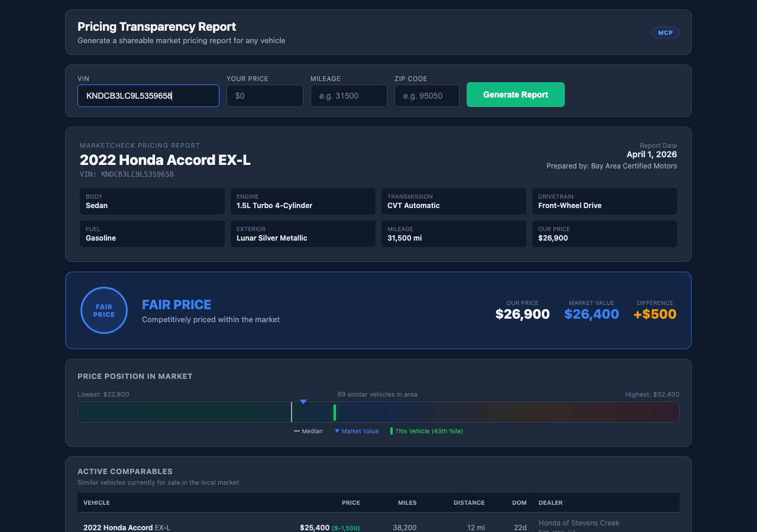
Task: Click the 22d days-on-market cell
Action: click(x=520, y=528)
